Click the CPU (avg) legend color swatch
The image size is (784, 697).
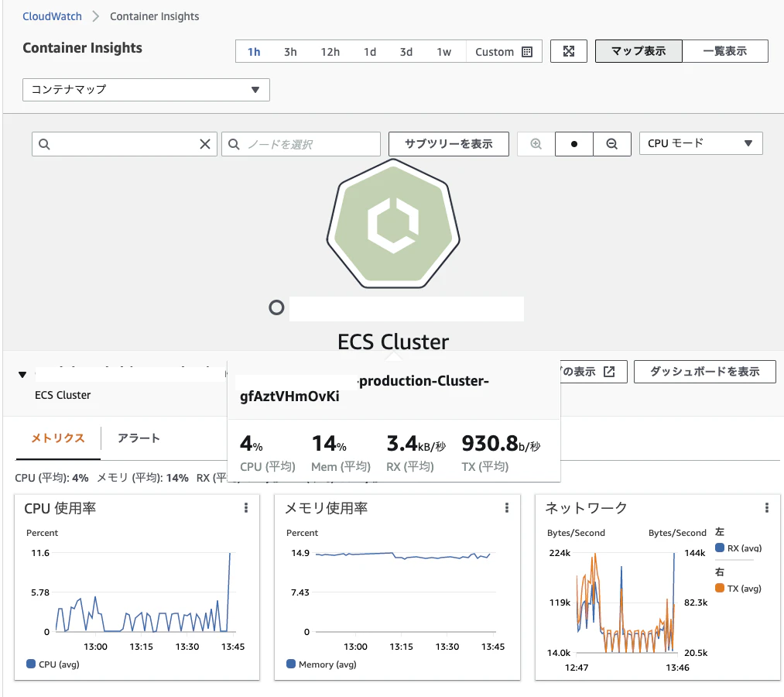click(x=31, y=664)
